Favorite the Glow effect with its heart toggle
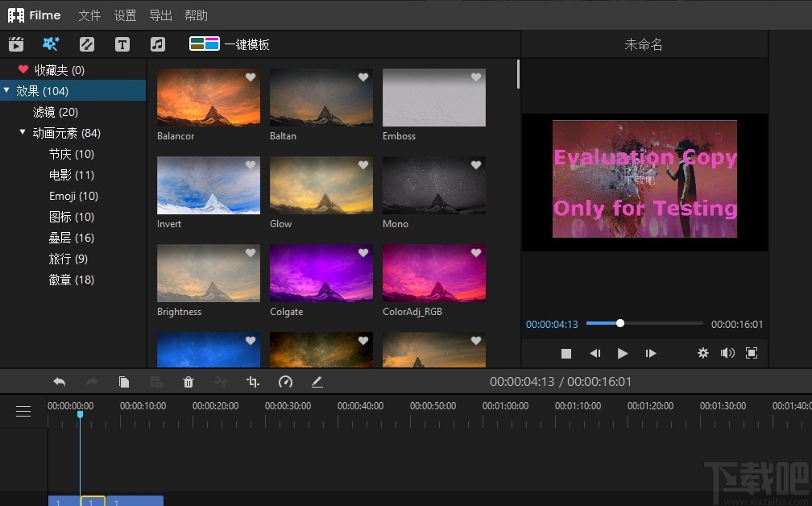The width and height of the screenshot is (812, 506). (362, 164)
